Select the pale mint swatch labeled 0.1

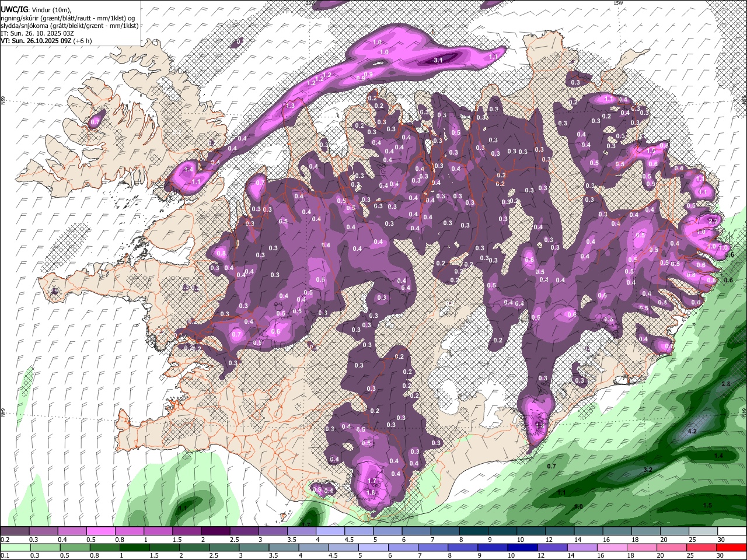coord(15,547)
